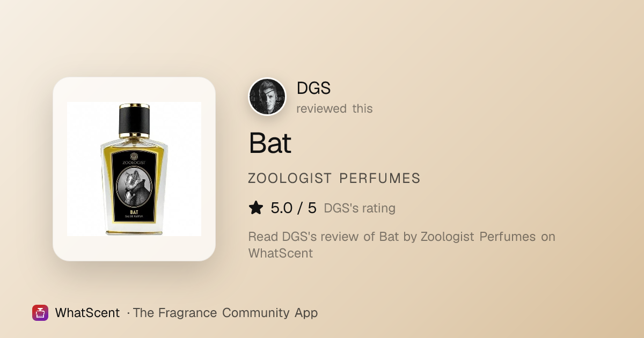Click the bat portrait illustration on the bottle
This screenshot has height=338, width=644.
(x=134, y=186)
